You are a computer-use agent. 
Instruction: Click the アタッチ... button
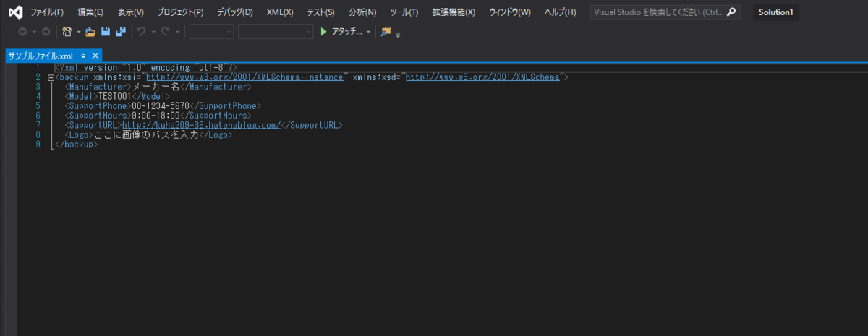click(x=346, y=32)
